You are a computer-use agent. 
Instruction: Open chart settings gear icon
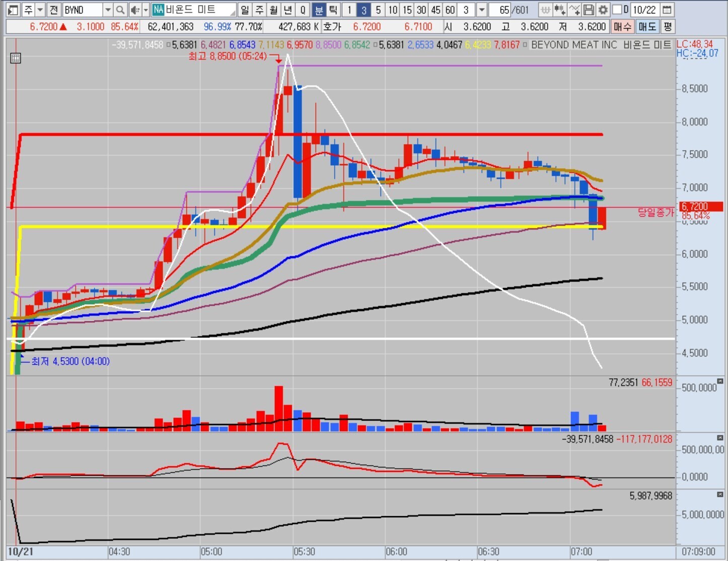click(x=603, y=10)
